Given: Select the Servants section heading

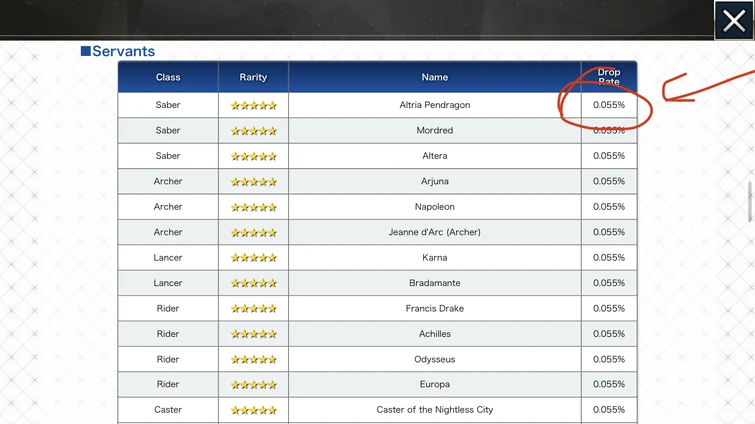Looking at the screenshot, I should point(118,51).
